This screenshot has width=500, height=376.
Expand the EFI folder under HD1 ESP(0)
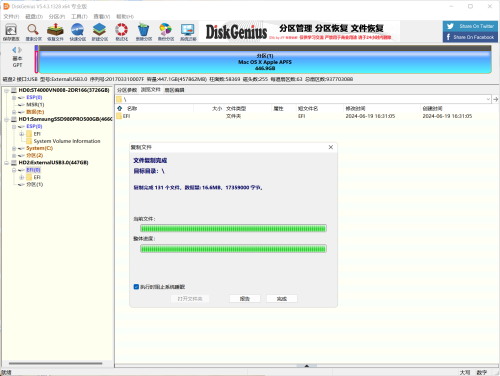coord(22,134)
